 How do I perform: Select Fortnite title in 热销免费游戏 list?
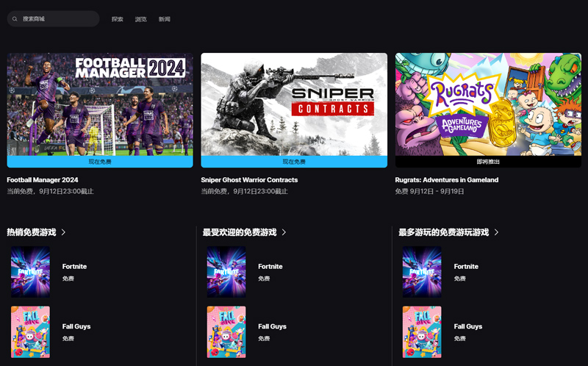[x=74, y=267]
